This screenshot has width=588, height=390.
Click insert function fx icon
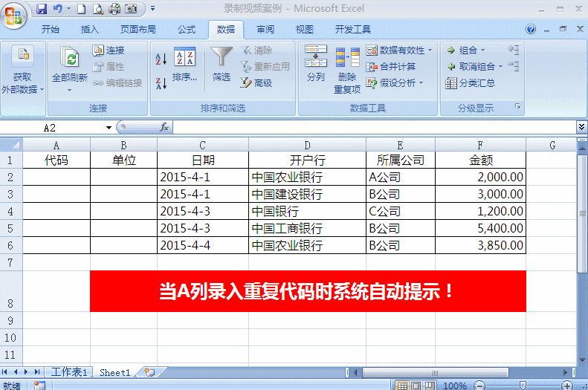pyautogui.click(x=164, y=127)
